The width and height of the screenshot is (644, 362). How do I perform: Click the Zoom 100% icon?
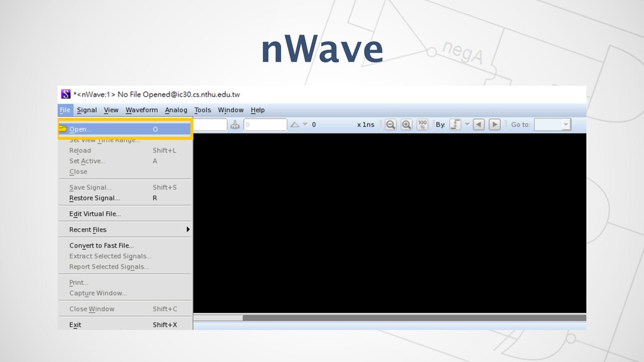pos(422,124)
